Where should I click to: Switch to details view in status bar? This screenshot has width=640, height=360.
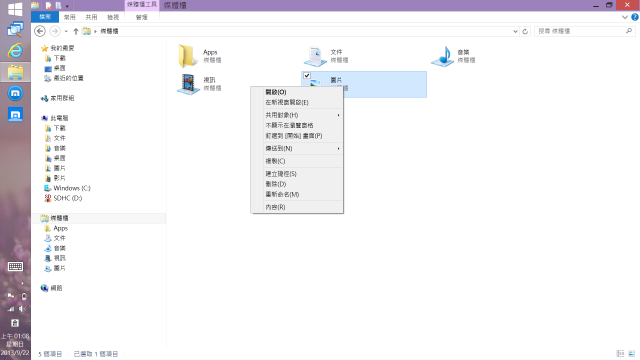(x=620, y=353)
